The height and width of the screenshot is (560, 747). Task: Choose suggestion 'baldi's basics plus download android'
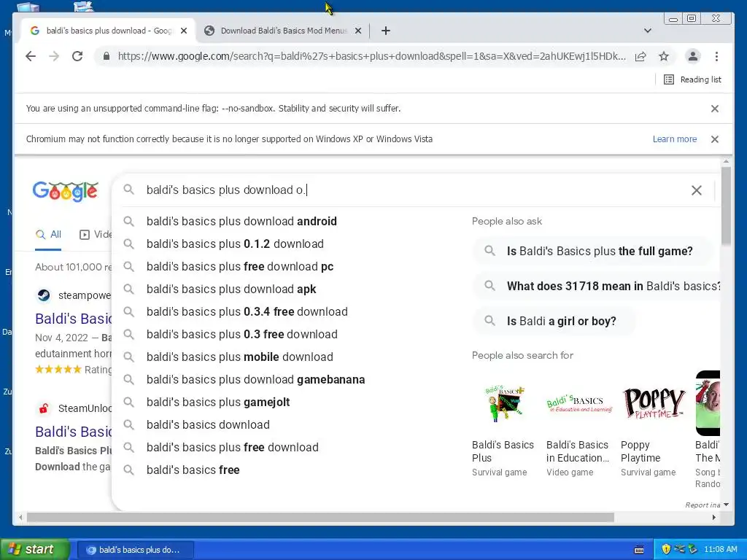click(x=241, y=222)
